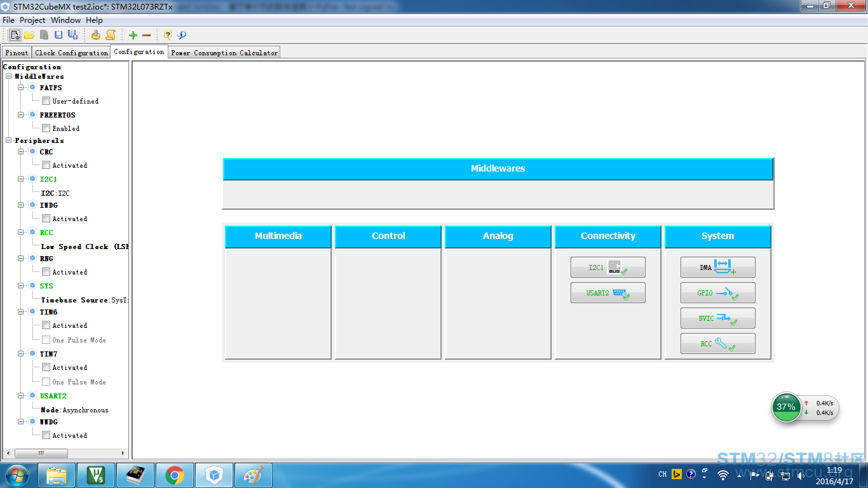Screen dimensions: 868x488
Task: Collapse the RCC tree branch
Action: click(21, 233)
